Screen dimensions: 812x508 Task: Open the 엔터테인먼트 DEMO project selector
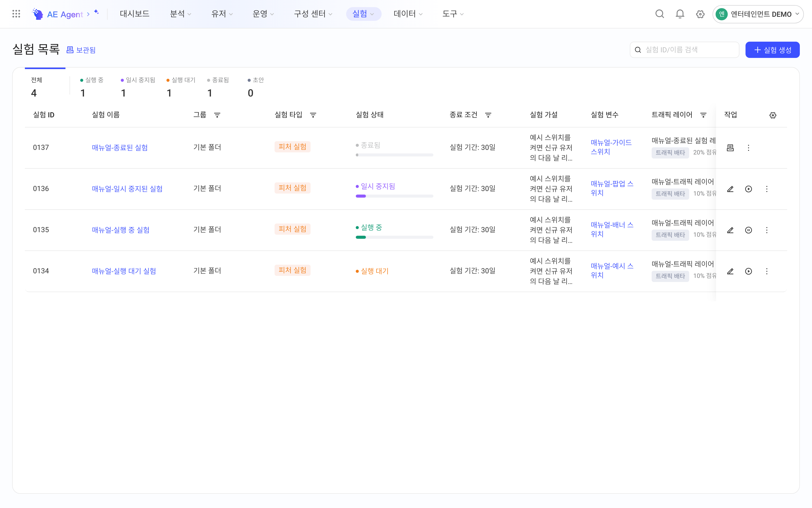[758, 14]
